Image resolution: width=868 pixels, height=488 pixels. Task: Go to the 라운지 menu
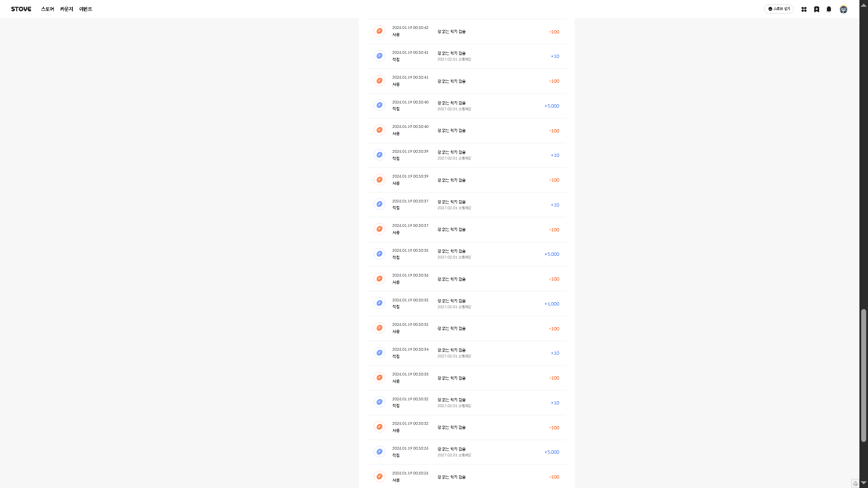[66, 9]
